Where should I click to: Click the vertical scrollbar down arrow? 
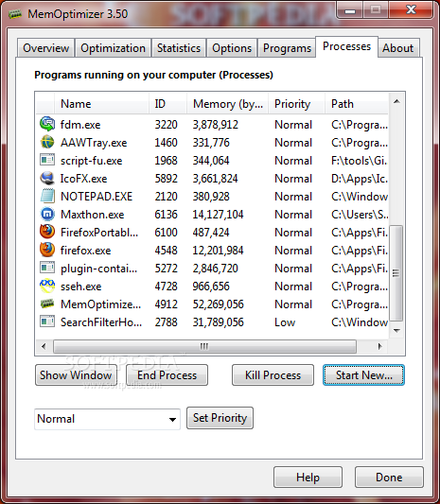tap(396, 330)
